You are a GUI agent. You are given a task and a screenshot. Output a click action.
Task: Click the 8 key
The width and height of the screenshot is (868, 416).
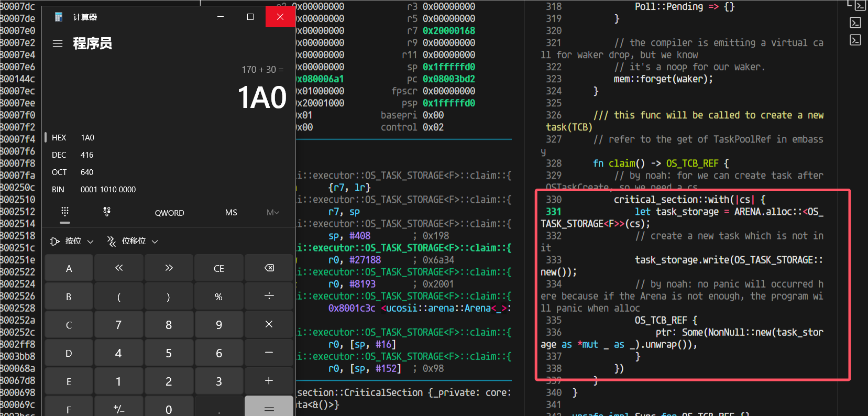click(169, 325)
